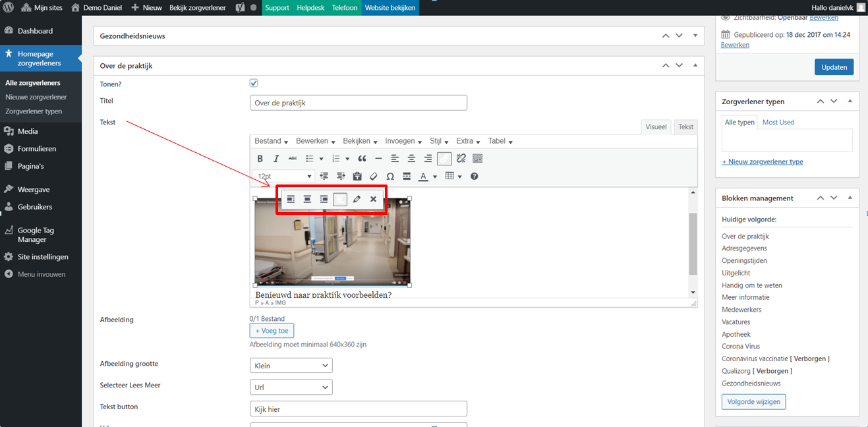868x427 pixels.
Task: Insert the Read More tag icon
Action: pyautogui.click(x=407, y=177)
